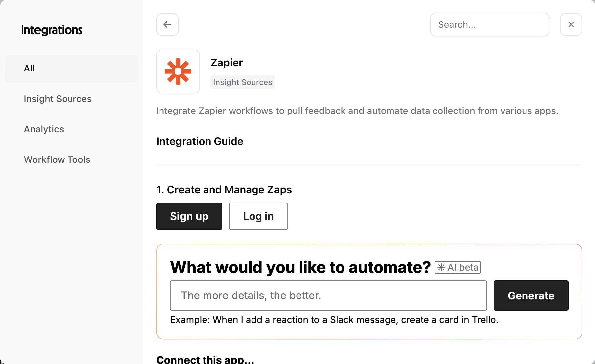
Task: Select the All category in sidebar
Action: point(71,68)
